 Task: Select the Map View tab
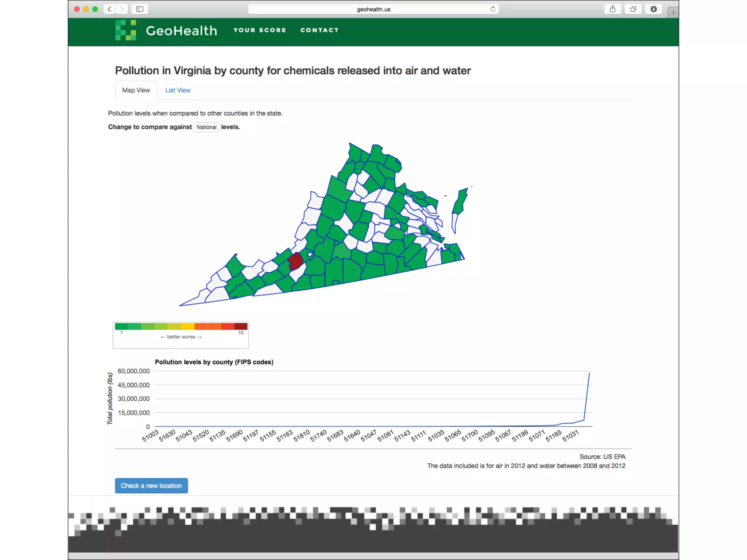click(x=136, y=90)
